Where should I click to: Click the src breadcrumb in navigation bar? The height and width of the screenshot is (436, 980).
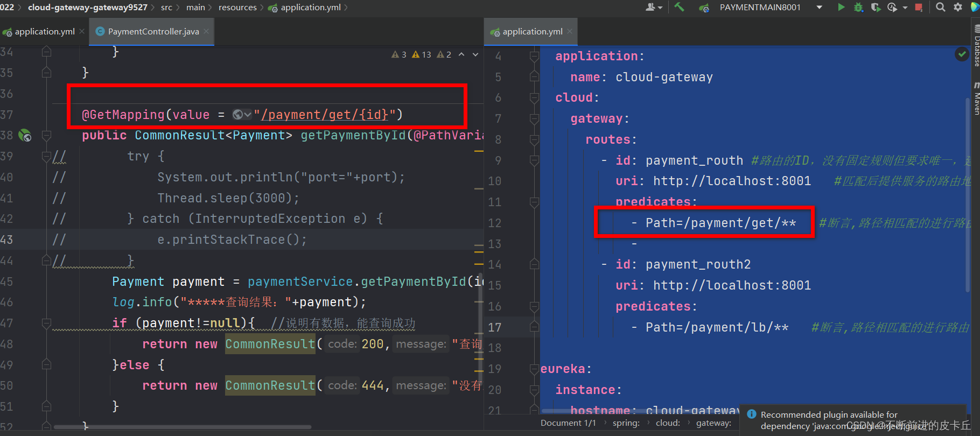[x=166, y=7]
